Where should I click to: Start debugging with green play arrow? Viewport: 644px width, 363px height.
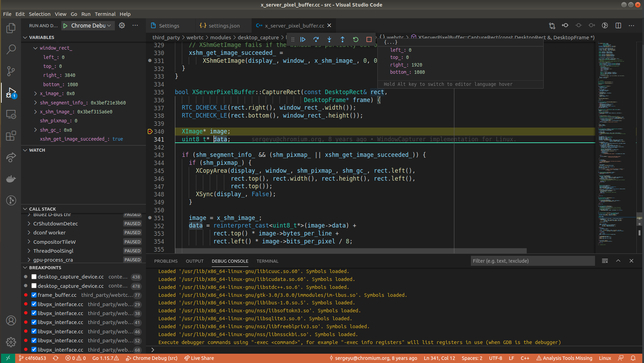[x=66, y=26]
